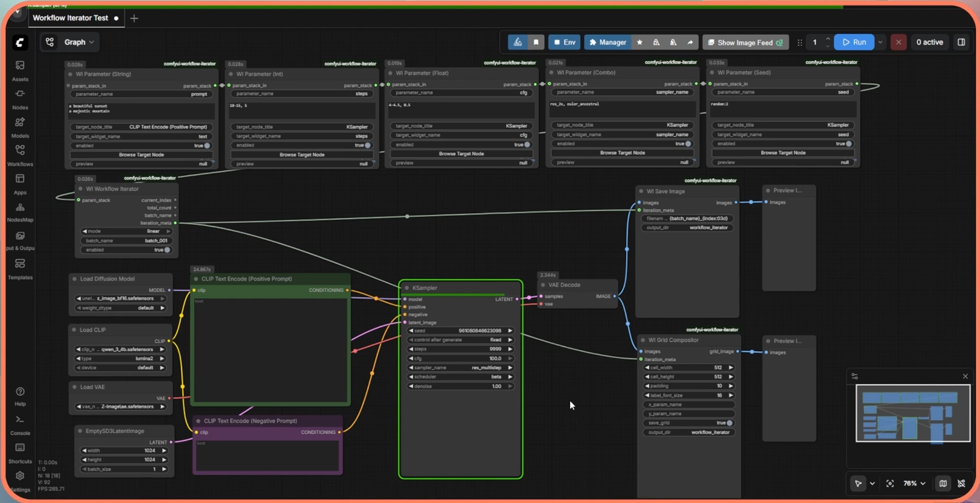The width and height of the screenshot is (980, 503).
Task: Select the Workflow Iterator Test tab
Action: tap(76, 18)
